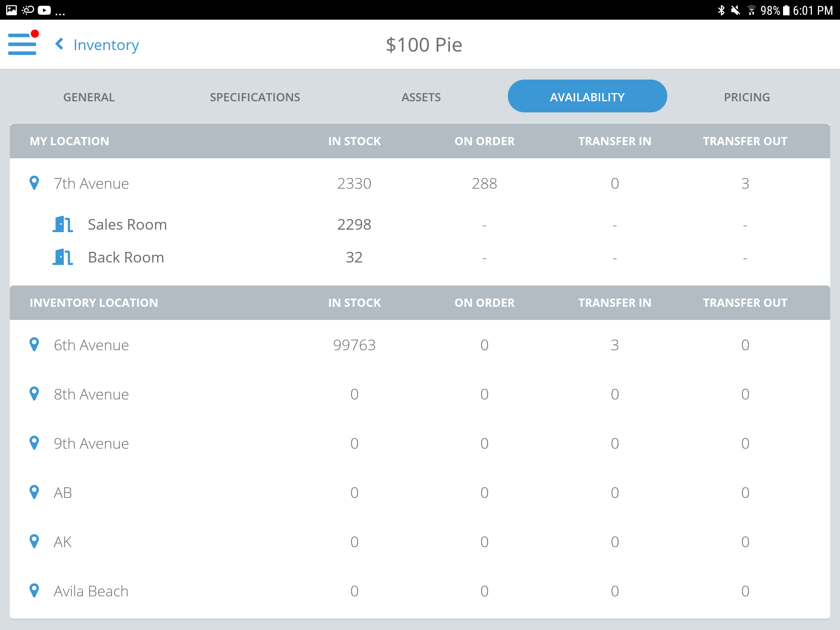Viewport: 840px width, 630px height.
Task: Select the Sales Room sub-location icon
Action: tap(62, 224)
